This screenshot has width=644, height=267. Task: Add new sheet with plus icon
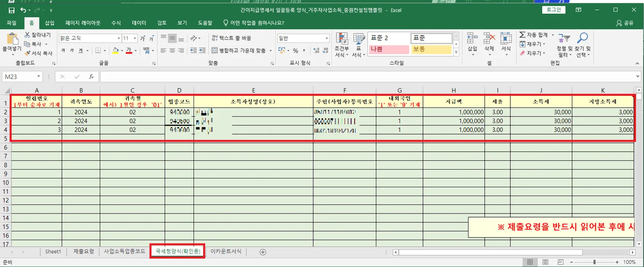(263, 252)
